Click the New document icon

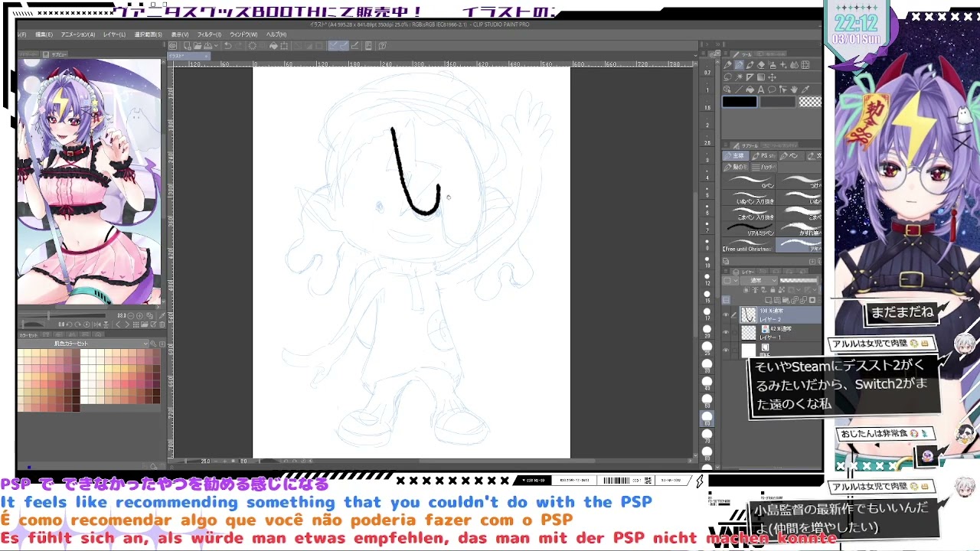(x=187, y=46)
